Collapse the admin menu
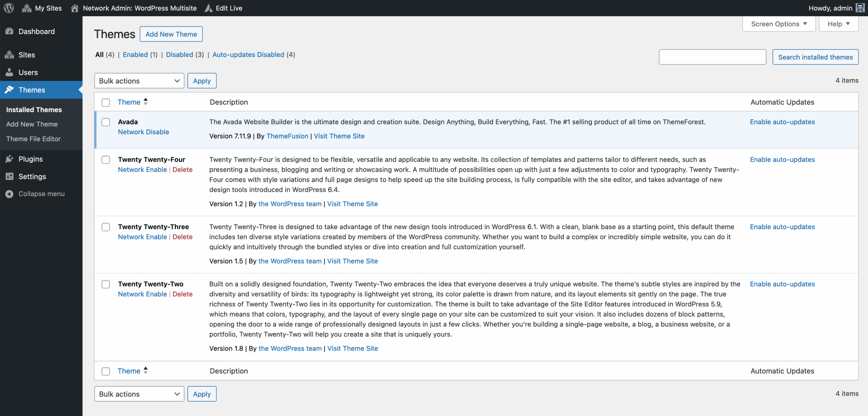The image size is (868, 416). click(41, 194)
